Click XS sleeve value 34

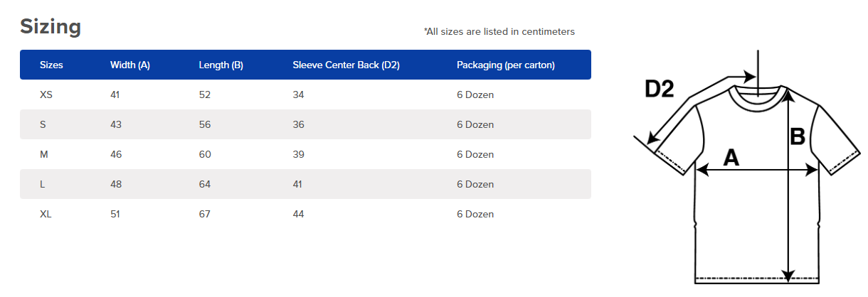[298, 94]
